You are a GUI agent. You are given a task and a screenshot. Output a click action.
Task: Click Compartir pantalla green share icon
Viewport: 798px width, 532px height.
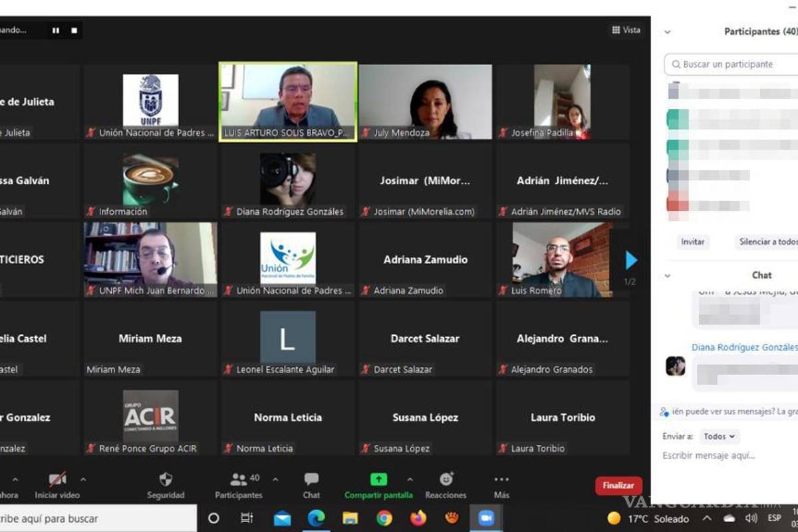(x=378, y=479)
